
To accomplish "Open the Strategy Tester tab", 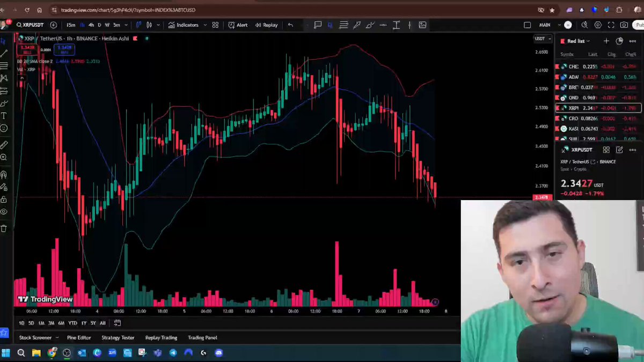I will [x=118, y=337].
